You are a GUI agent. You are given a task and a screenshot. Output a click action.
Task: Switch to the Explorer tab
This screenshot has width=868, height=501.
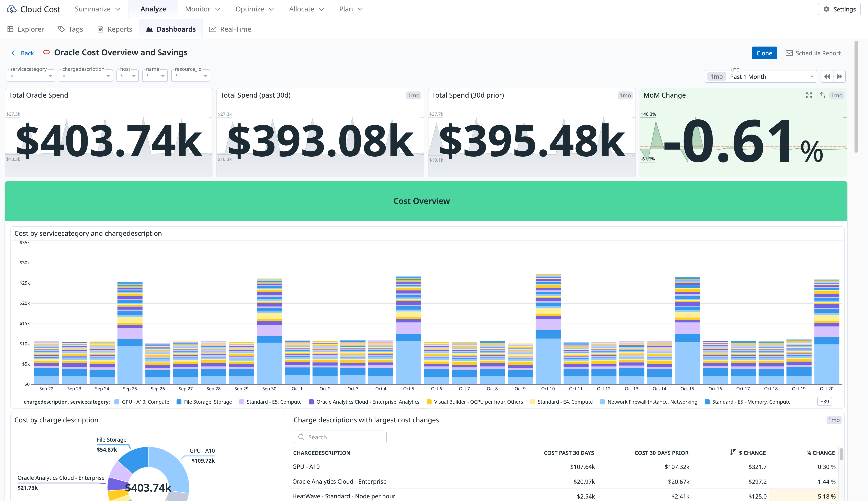pyautogui.click(x=26, y=29)
